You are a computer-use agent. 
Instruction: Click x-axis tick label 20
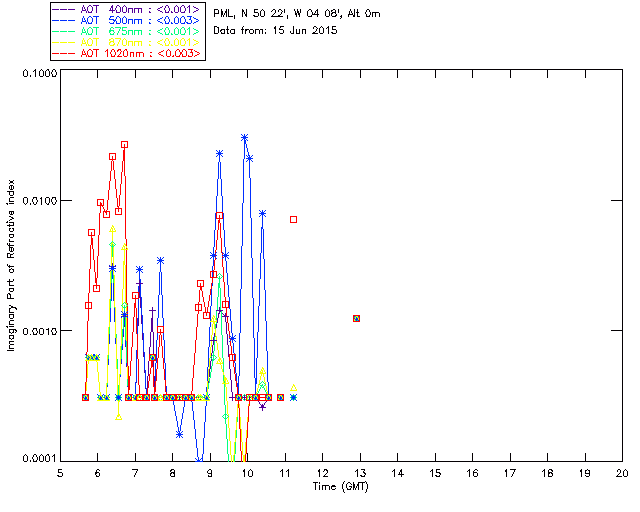point(622,473)
